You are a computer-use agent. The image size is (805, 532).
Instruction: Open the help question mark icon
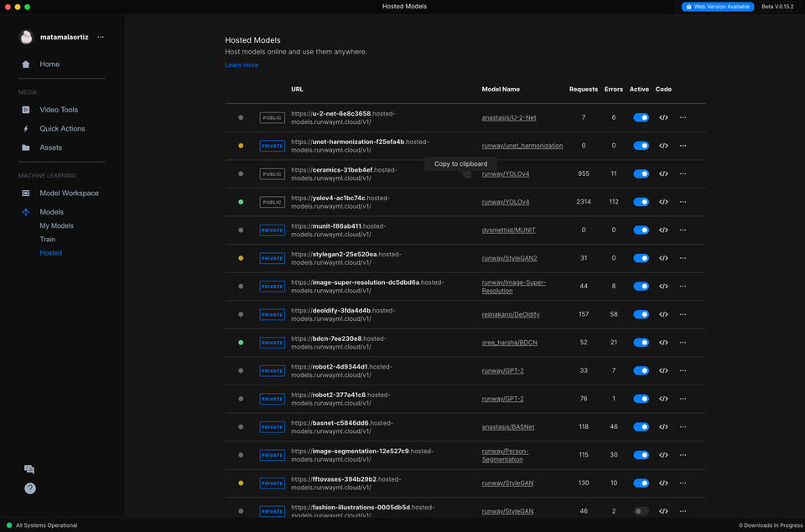point(30,488)
